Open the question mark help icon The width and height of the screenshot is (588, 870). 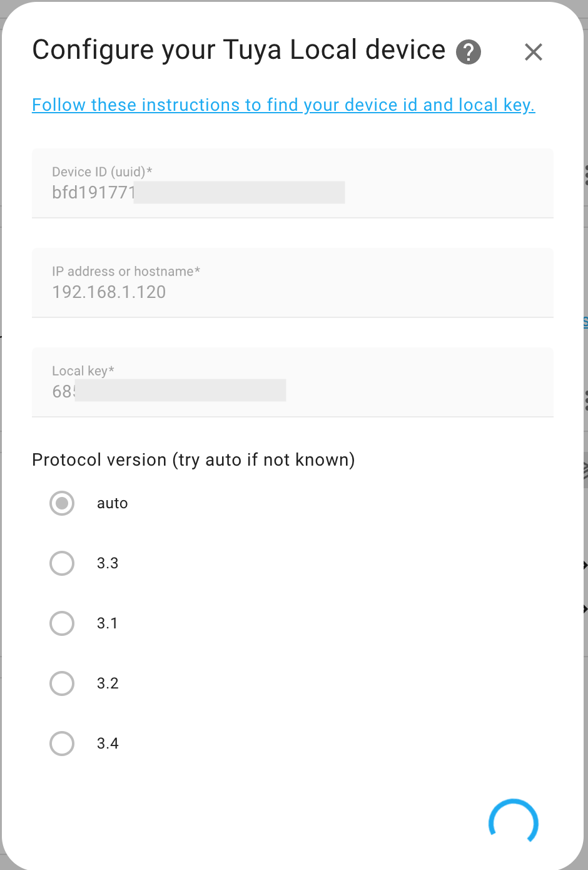pos(467,52)
